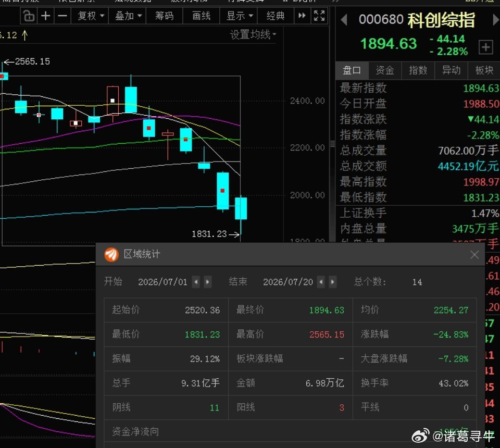Image resolution: width=500 pixels, height=448 pixels.
Task: Click start date field 2026/07/01
Action: (162, 282)
